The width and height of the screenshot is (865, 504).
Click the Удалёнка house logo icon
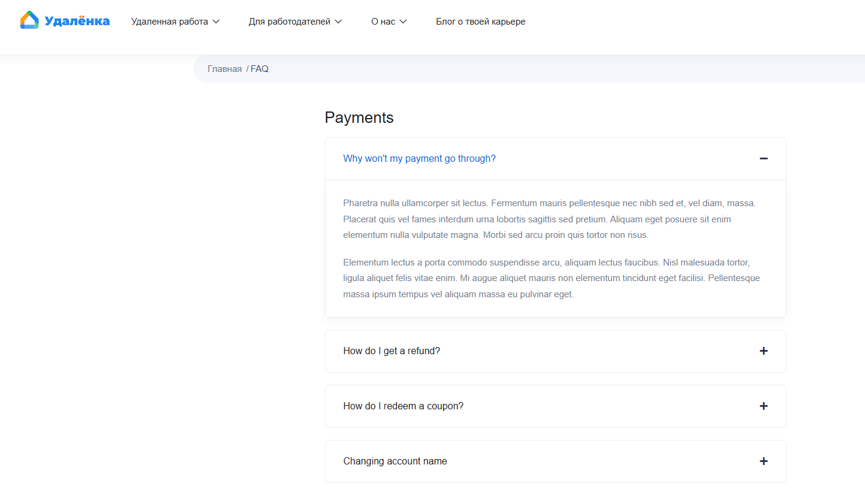29,20
